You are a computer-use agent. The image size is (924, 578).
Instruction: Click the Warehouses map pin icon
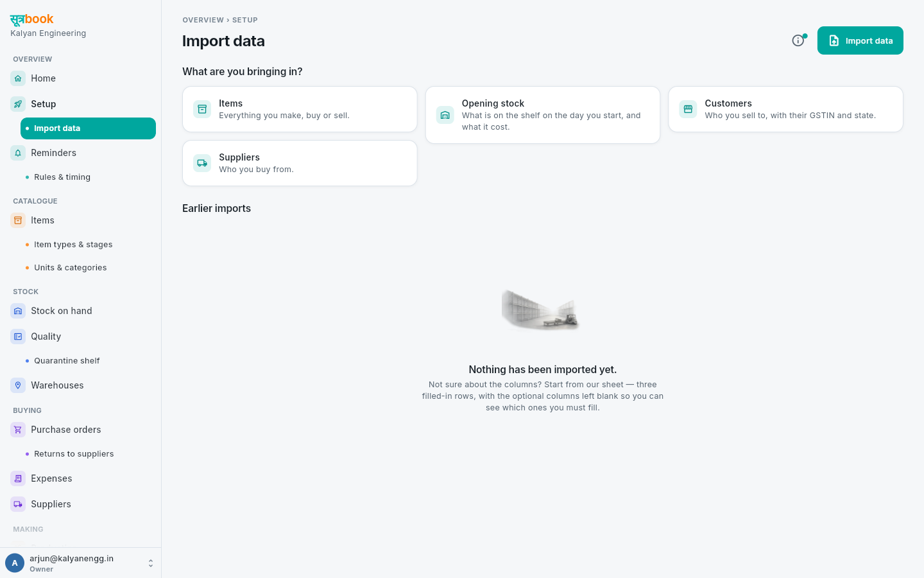tap(18, 385)
